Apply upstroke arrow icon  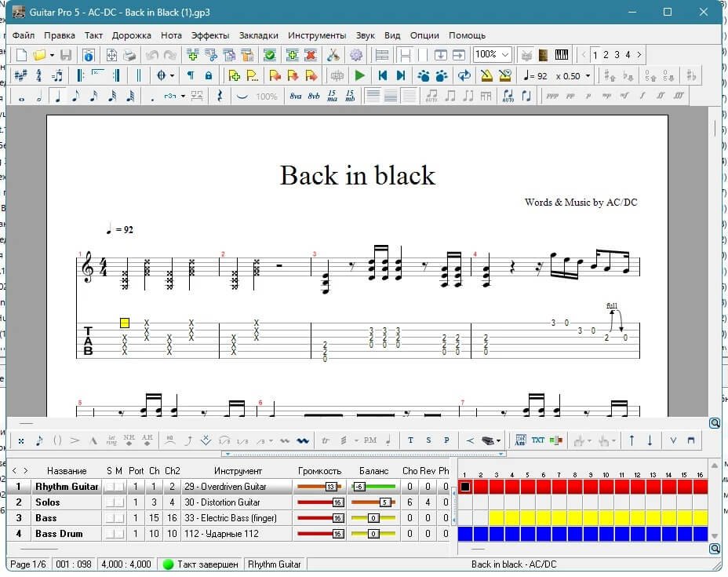coord(632,440)
